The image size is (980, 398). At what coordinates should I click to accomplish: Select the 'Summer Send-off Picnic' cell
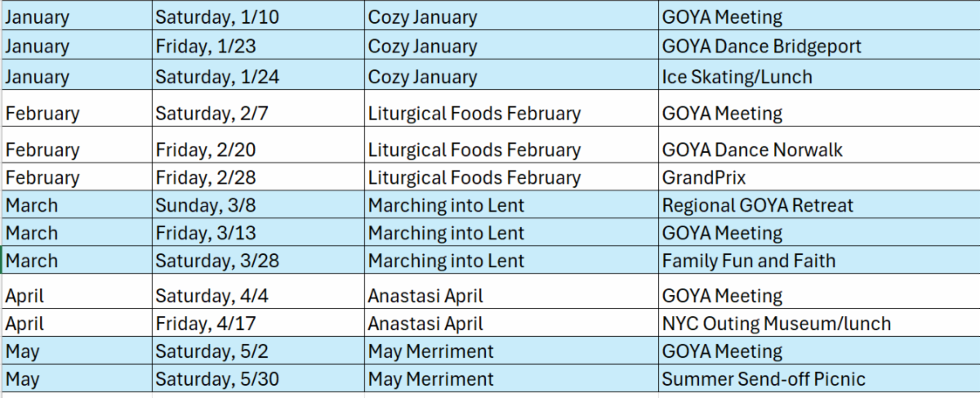pyautogui.click(x=764, y=378)
